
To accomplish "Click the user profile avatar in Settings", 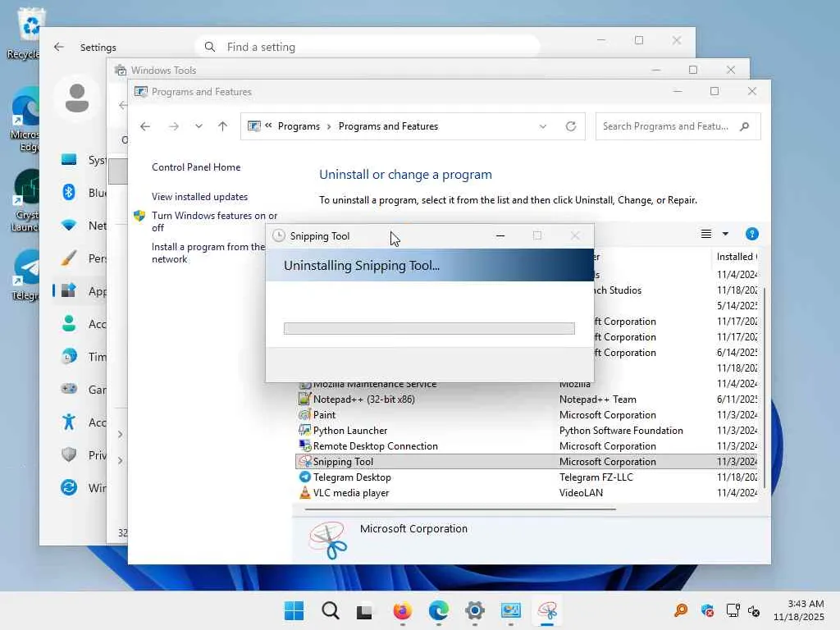I will tap(76, 98).
